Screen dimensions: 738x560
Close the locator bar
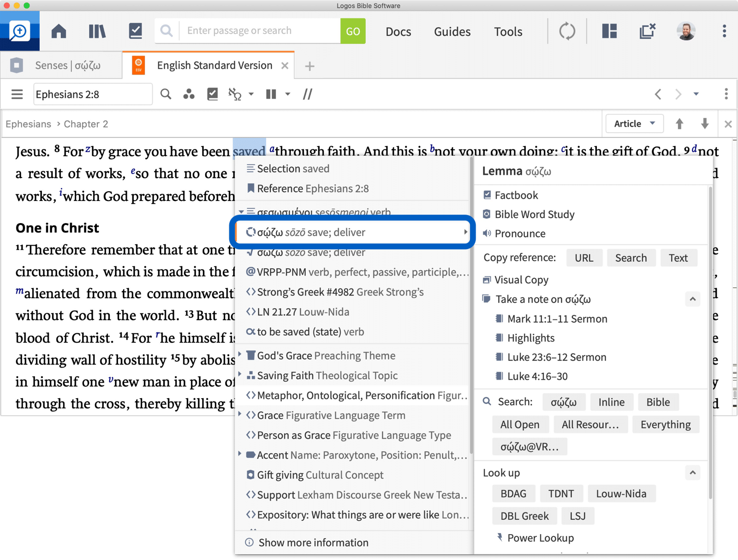pos(728,124)
